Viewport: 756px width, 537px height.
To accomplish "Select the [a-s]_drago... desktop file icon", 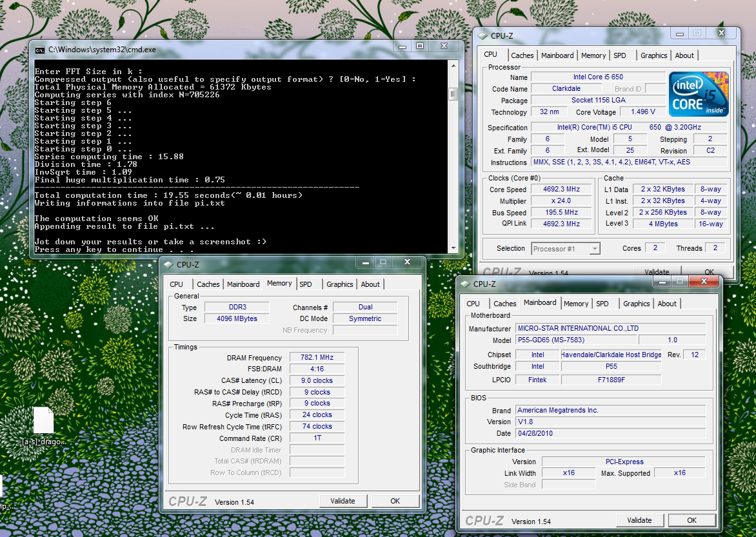I will click(43, 420).
